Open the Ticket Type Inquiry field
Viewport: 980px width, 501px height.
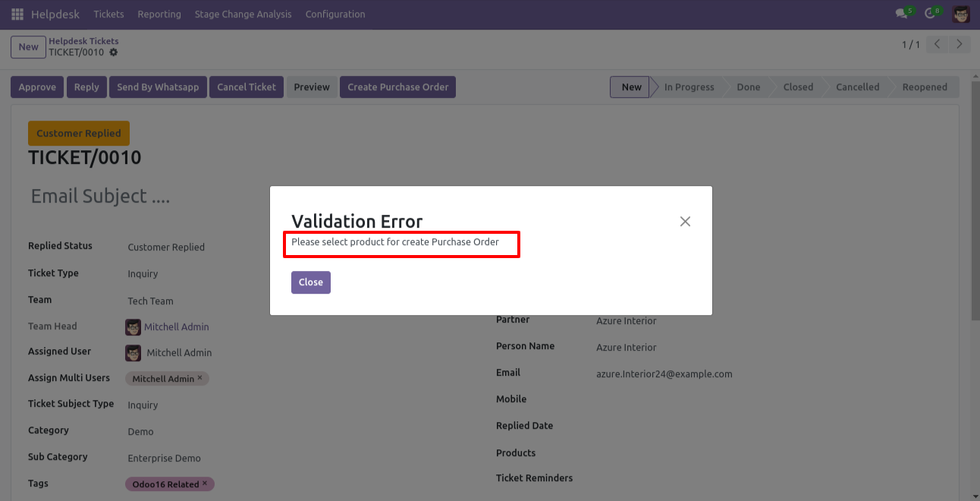tap(143, 274)
